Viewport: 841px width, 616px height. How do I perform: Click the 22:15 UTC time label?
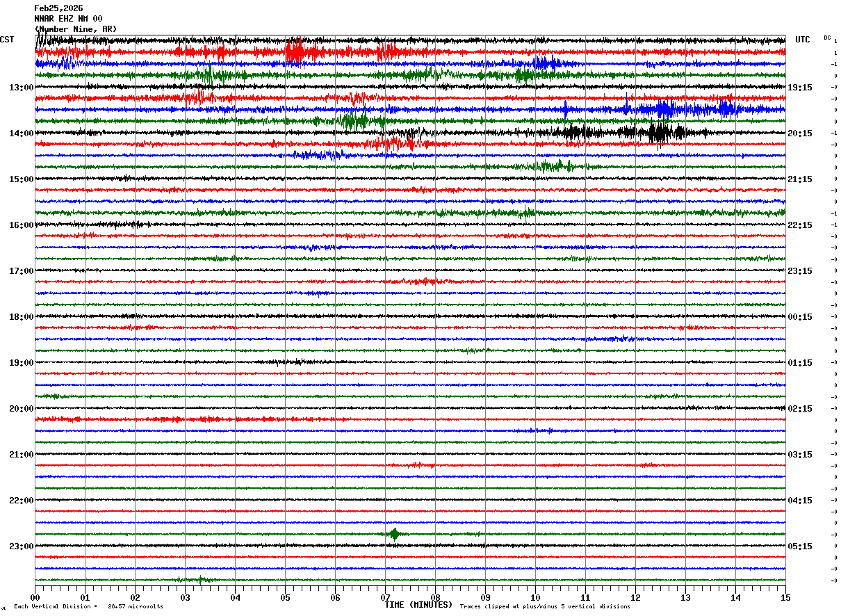point(800,225)
